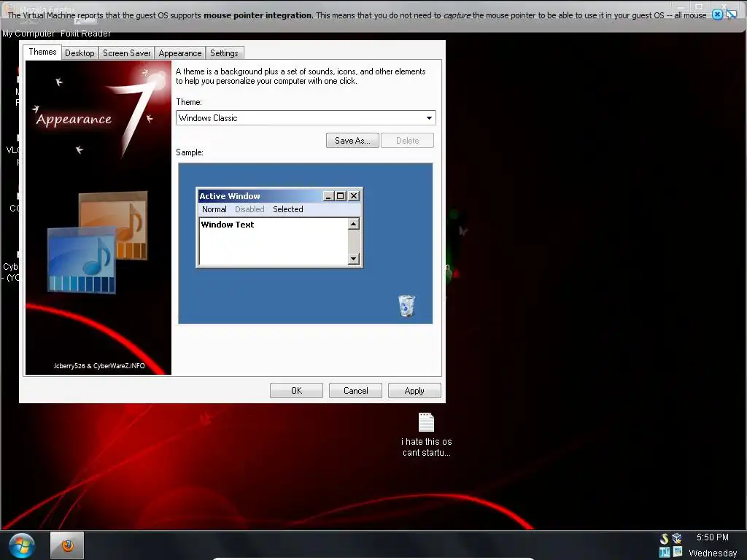Click the yellow S tray icon
This screenshot has width=747, height=560.
click(664, 539)
